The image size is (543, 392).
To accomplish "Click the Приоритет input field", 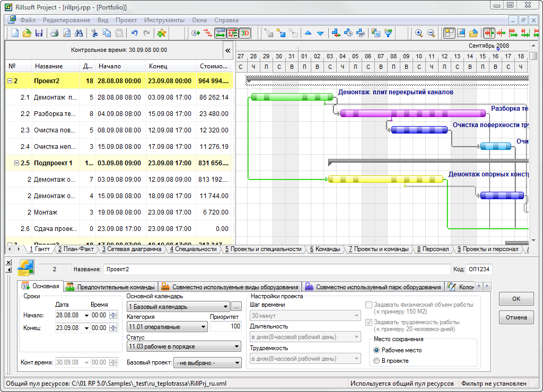I will click(x=225, y=327).
